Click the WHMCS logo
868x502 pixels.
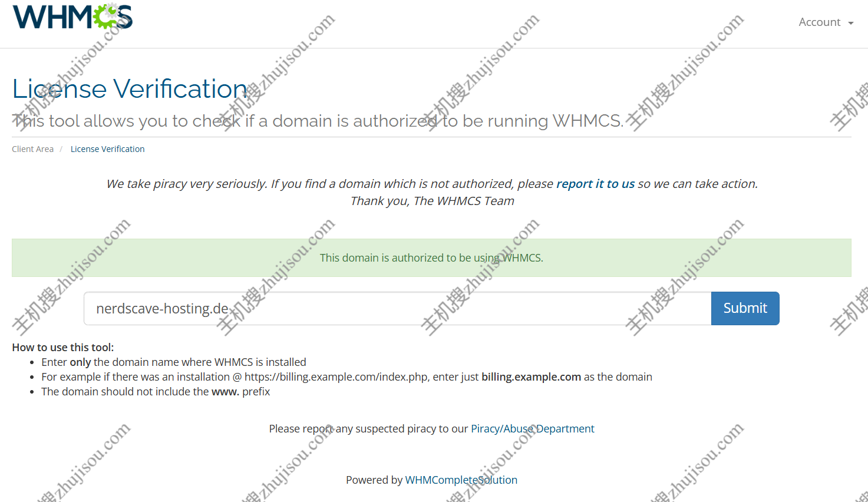pos(72,16)
